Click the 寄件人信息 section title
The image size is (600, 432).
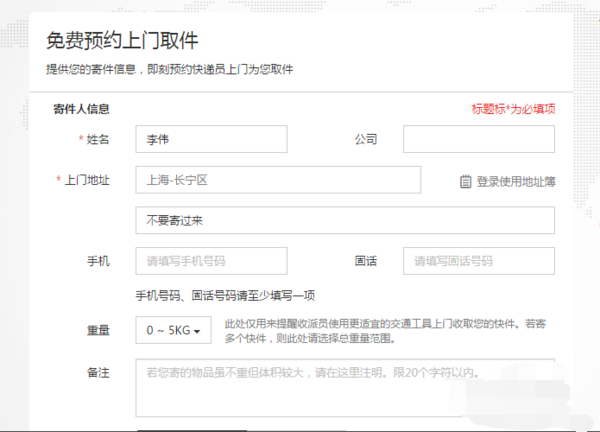[x=81, y=109]
